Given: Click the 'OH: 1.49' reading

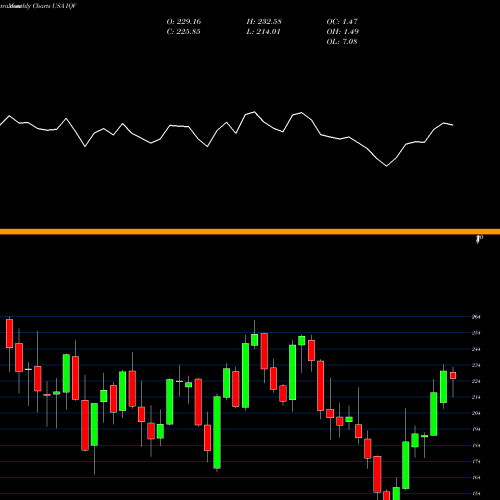Looking at the screenshot, I should (342, 32).
